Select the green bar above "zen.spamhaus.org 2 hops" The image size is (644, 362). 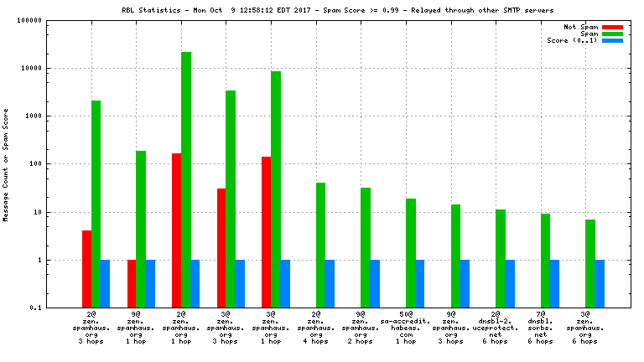[x=366, y=247]
